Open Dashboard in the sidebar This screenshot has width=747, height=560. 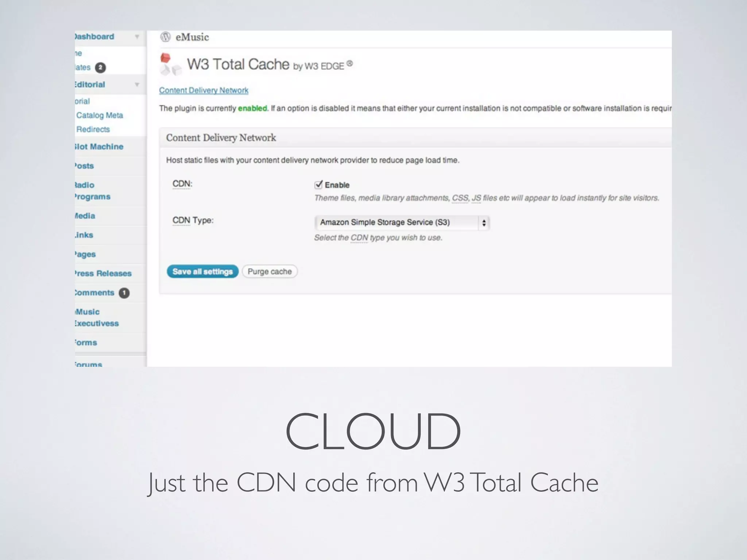click(x=95, y=36)
